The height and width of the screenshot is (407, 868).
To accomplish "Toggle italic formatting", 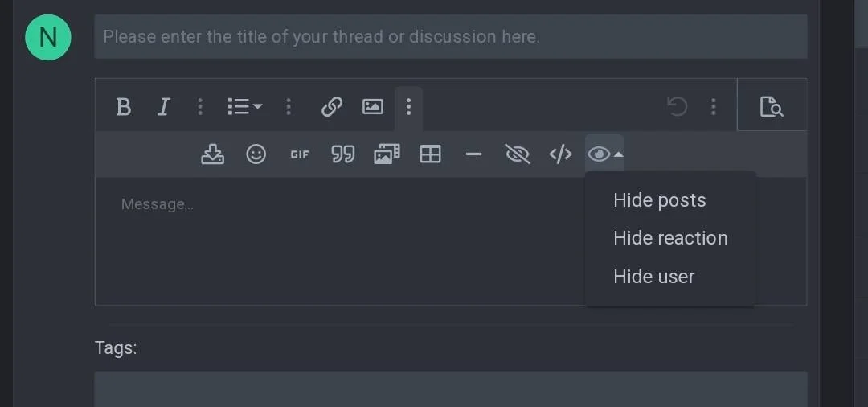I will point(163,106).
